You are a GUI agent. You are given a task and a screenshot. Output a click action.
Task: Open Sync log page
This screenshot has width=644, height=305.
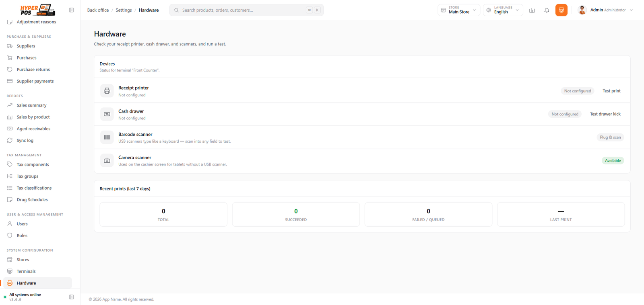pos(37,140)
